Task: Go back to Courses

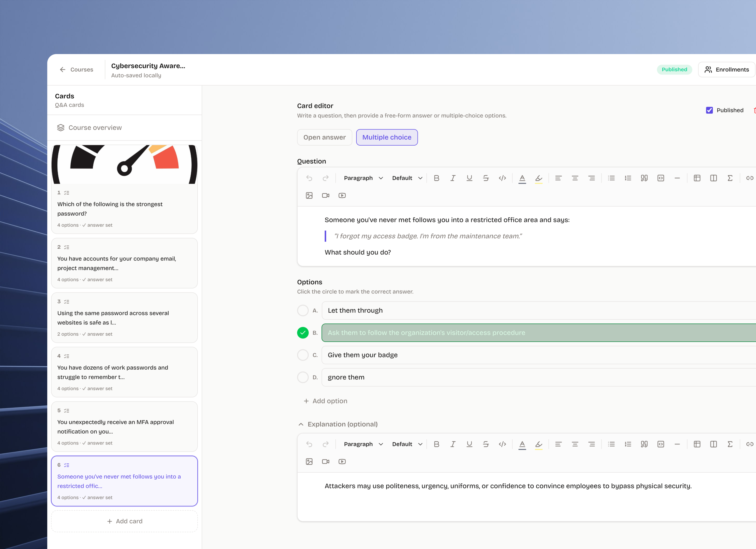Action: coord(76,69)
